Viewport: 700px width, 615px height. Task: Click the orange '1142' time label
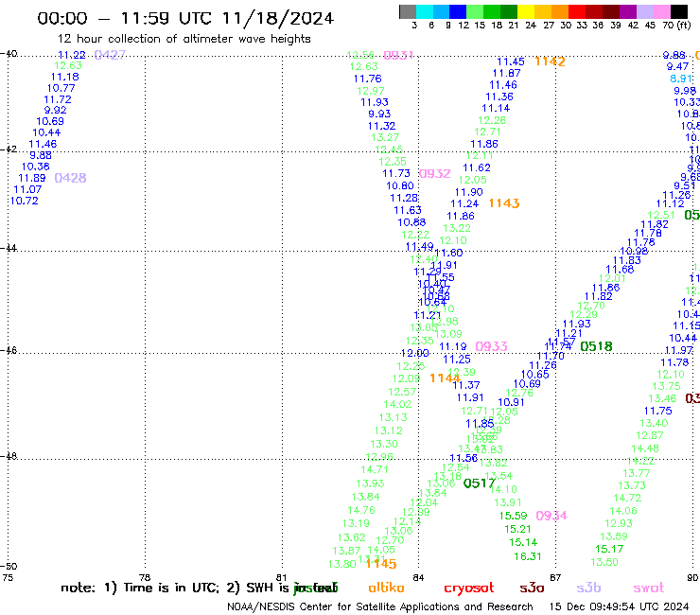[x=550, y=61]
